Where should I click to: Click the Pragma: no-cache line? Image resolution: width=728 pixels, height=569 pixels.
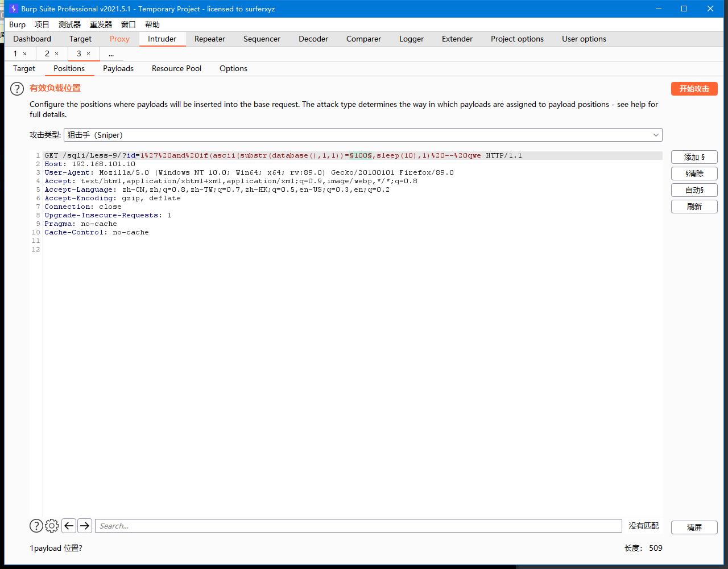[x=81, y=224]
